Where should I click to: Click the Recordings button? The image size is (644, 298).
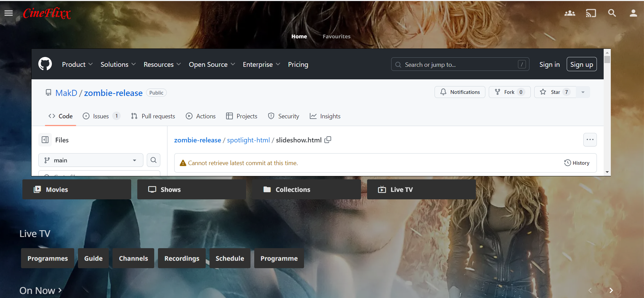coord(182,258)
